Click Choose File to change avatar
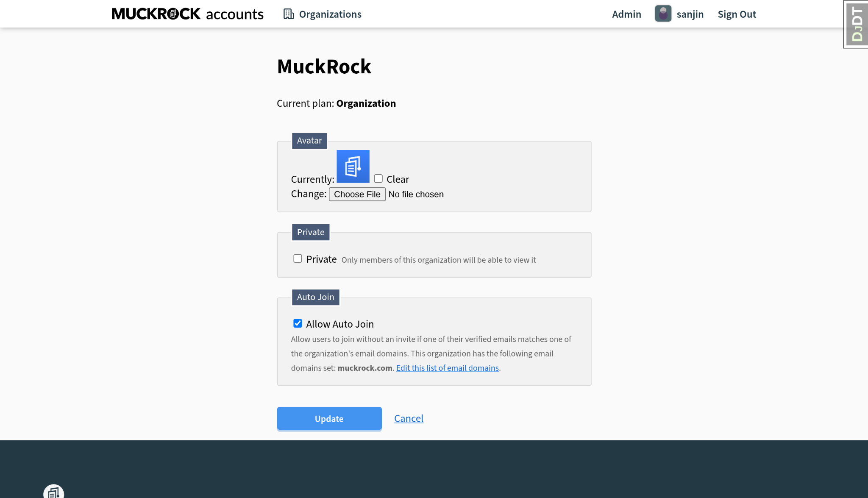Image resolution: width=868 pixels, height=498 pixels. 357,194
